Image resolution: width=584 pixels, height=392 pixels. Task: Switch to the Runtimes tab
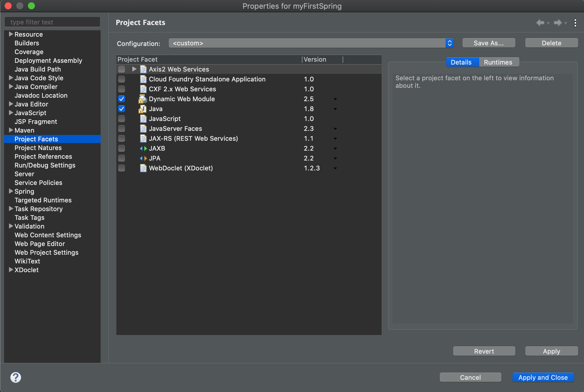(x=498, y=62)
